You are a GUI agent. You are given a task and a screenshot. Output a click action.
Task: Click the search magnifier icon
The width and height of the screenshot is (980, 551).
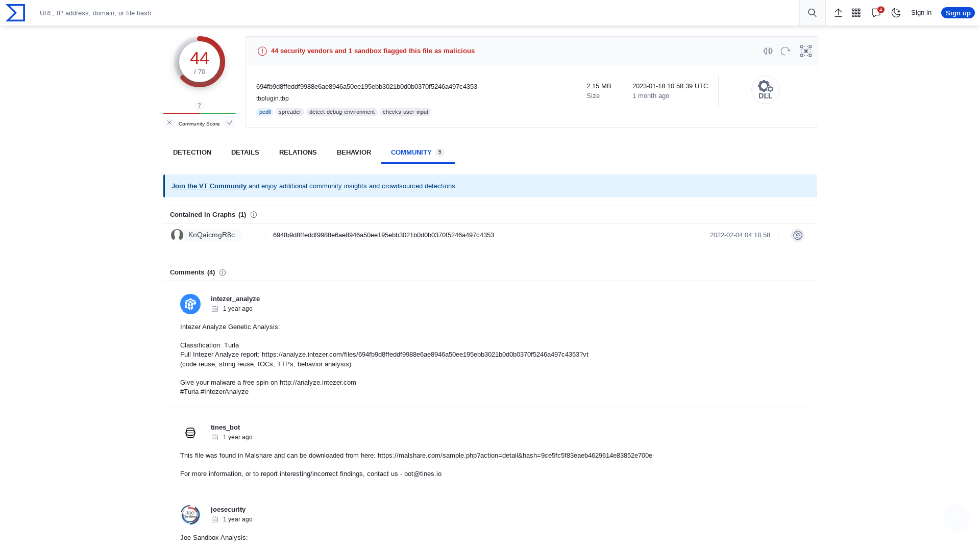812,13
